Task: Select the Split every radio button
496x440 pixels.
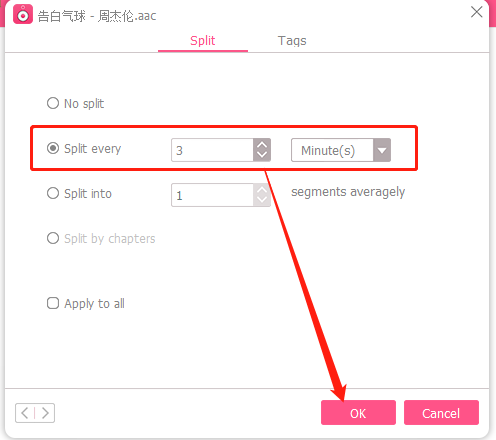Action: [x=53, y=148]
